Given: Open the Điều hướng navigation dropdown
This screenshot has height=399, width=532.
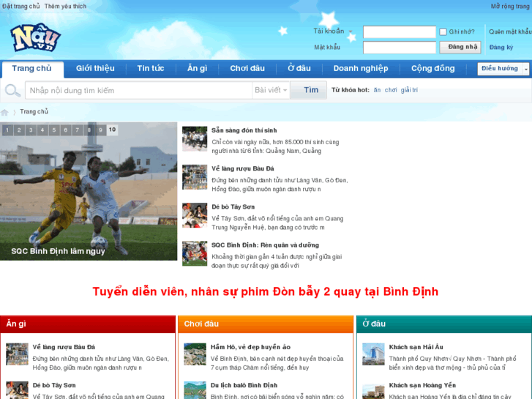Looking at the screenshot, I should point(503,69).
